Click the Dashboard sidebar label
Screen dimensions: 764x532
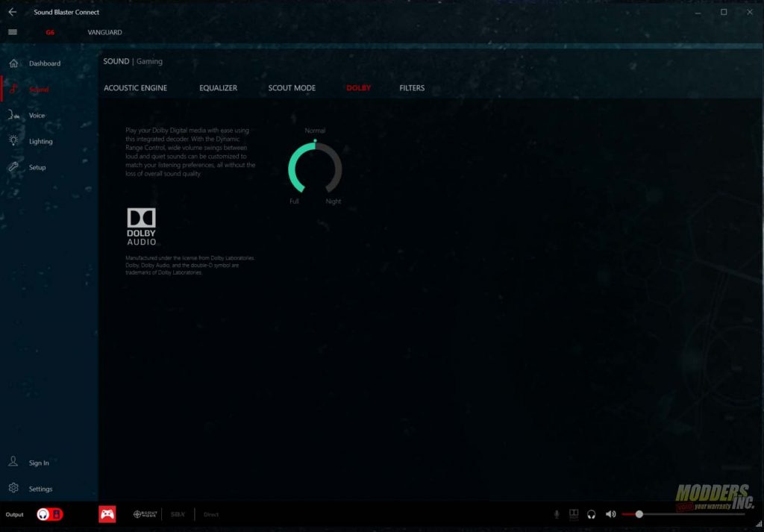point(45,63)
